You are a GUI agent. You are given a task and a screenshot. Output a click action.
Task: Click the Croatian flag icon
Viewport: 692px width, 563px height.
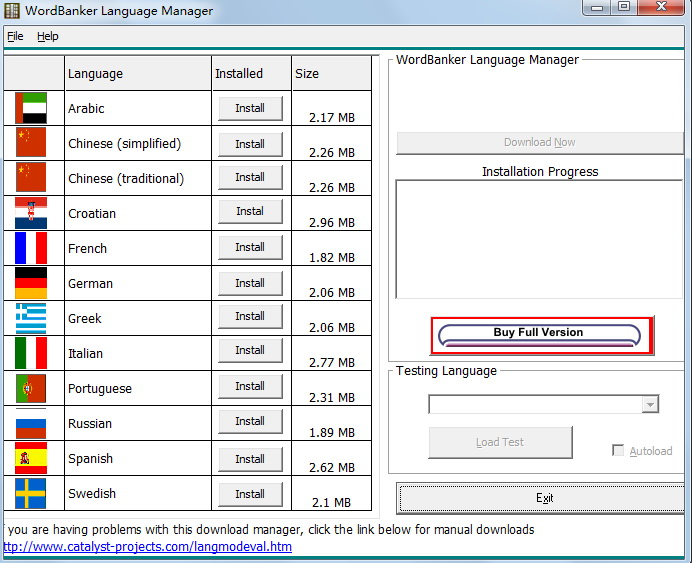click(31, 213)
